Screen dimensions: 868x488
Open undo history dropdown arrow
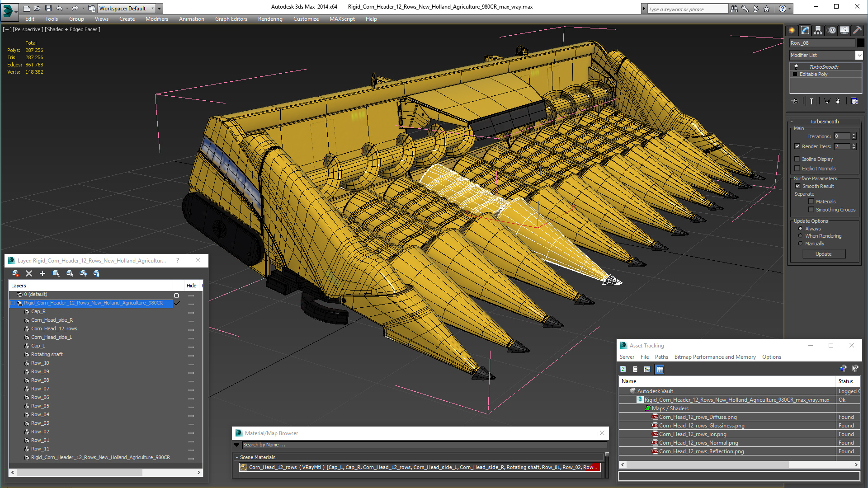click(67, 8)
